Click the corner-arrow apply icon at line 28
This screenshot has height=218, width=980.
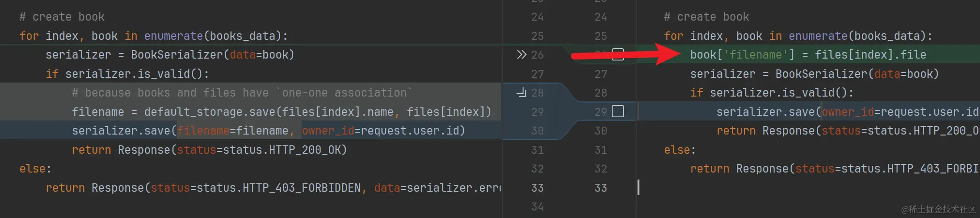click(x=521, y=93)
